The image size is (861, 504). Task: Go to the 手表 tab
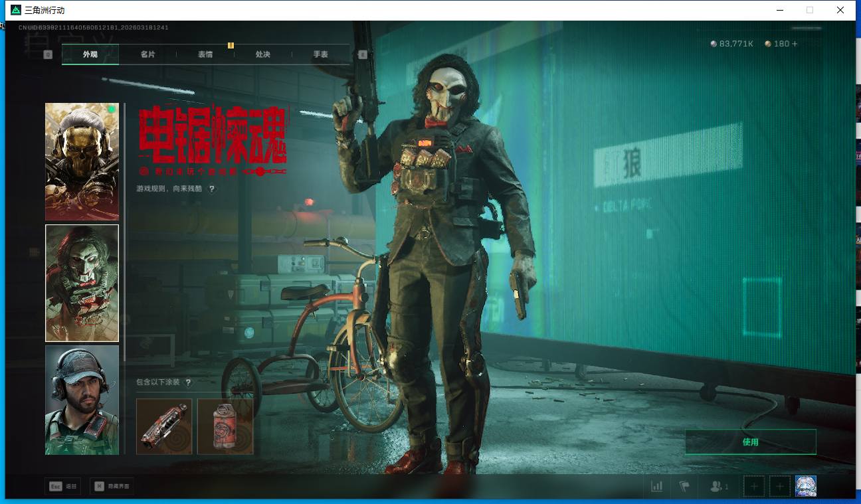pyautogui.click(x=321, y=54)
